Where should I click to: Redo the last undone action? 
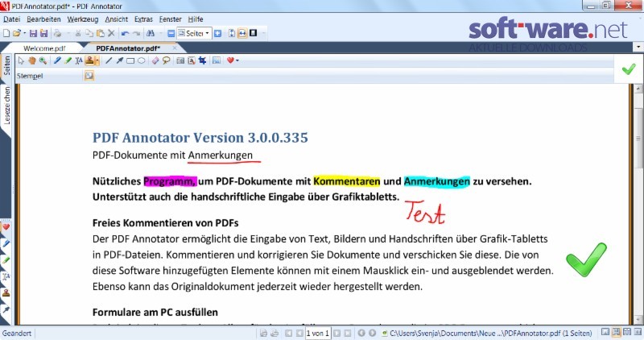click(136, 33)
